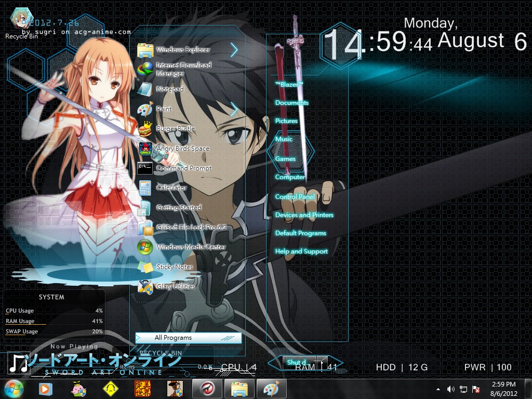Open the Documents menu entry
532x399 pixels.
click(292, 103)
